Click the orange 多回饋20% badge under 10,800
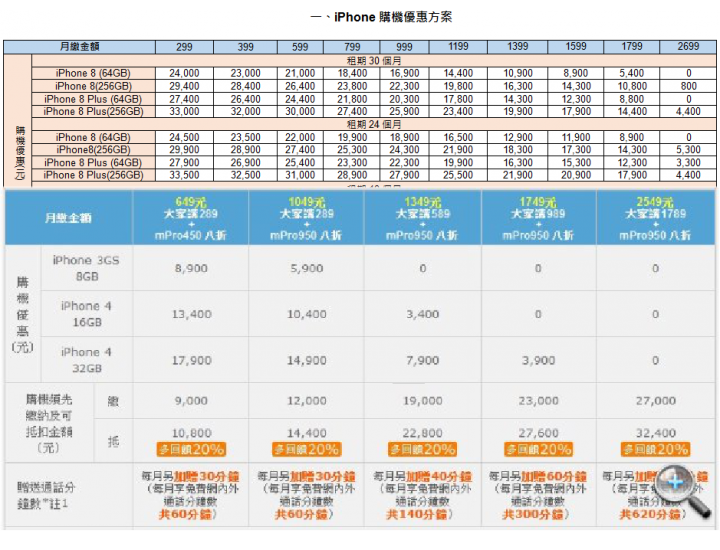 [x=191, y=449]
